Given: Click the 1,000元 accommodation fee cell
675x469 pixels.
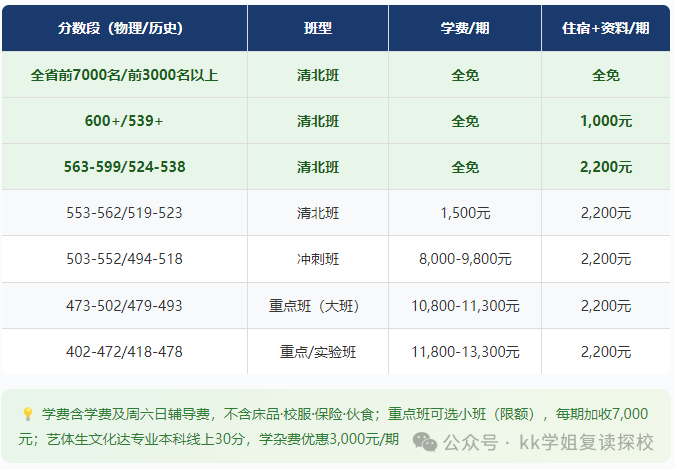Looking at the screenshot, I should 606,121.
